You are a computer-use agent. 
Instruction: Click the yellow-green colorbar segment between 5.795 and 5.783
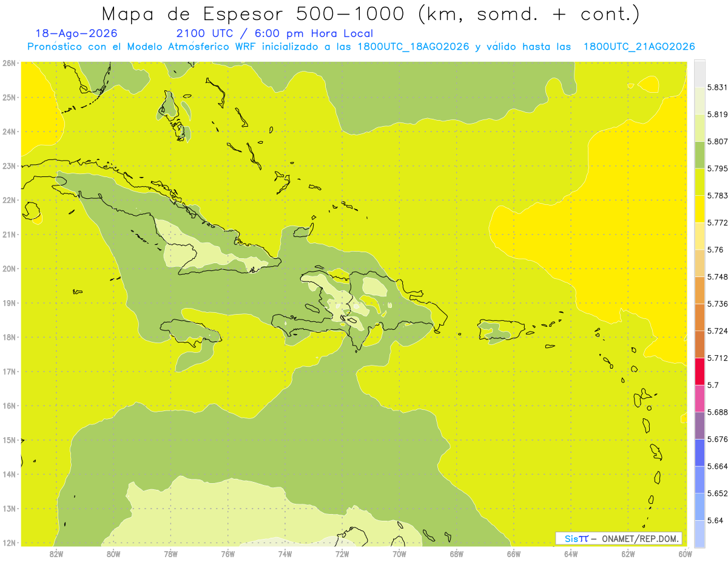(699, 182)
